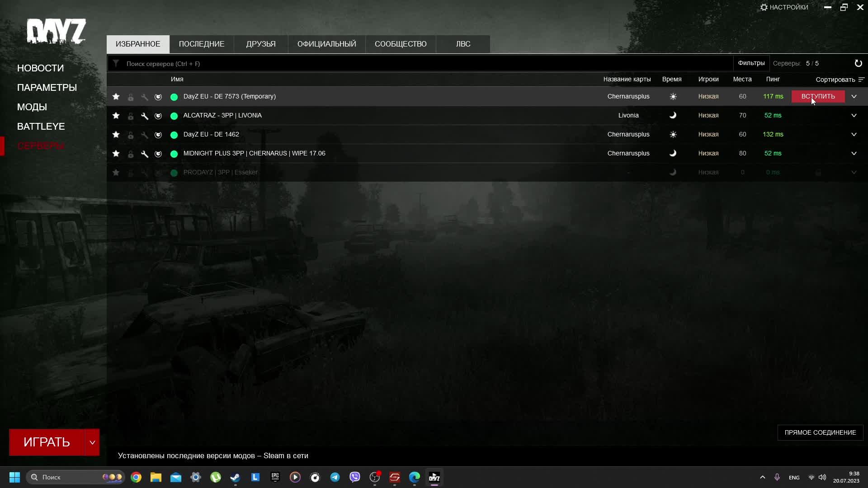Image resolution: width=868 pixels, height=488 pixels.
Task: Toggle favorite on the PRODAYZ Esseker server
Action: tap(116, 173)
